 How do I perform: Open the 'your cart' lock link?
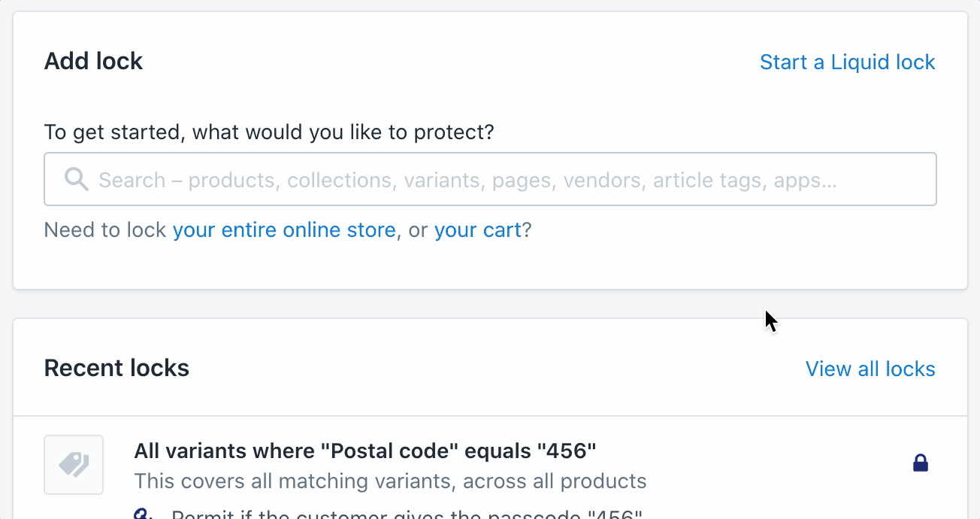[x=477, y=229]
